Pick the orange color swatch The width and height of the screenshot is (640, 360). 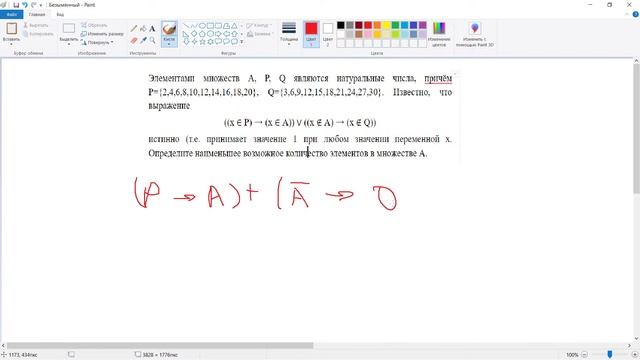pyautogui.click(x=377, y=25)
